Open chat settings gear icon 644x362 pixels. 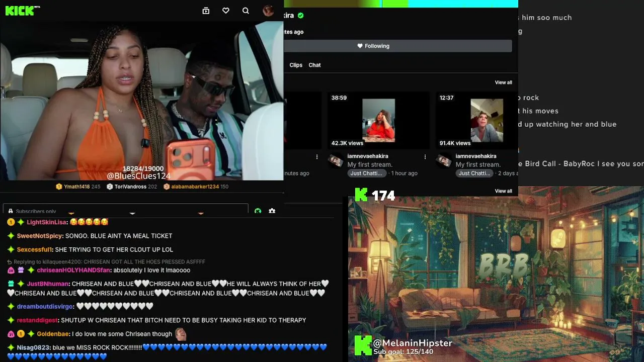(x=272, y=211)
